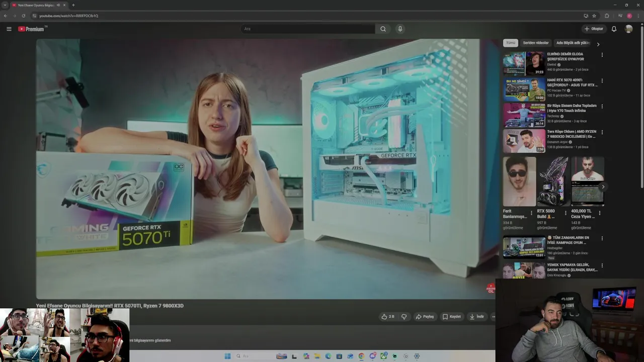The height and width of the screenshot is (362, 644).
Task: Switch to Chrome on taskbar
Action: coord(361,356)
